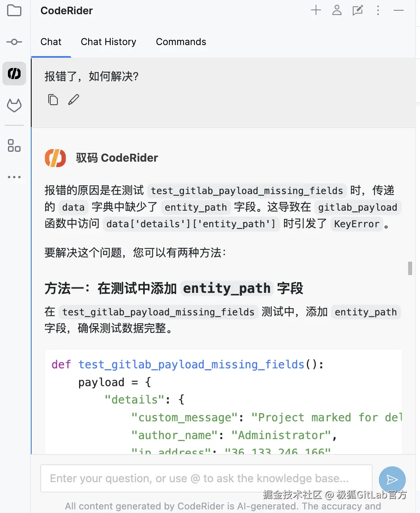
Task: Send the message with the arrow button
Action: coord(392,479)
